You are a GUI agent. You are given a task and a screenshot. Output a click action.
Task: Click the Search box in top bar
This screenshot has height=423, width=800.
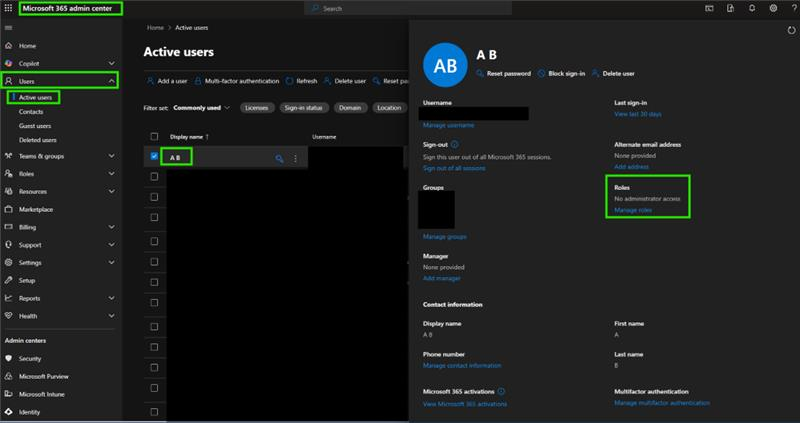(x=408, y=8)
